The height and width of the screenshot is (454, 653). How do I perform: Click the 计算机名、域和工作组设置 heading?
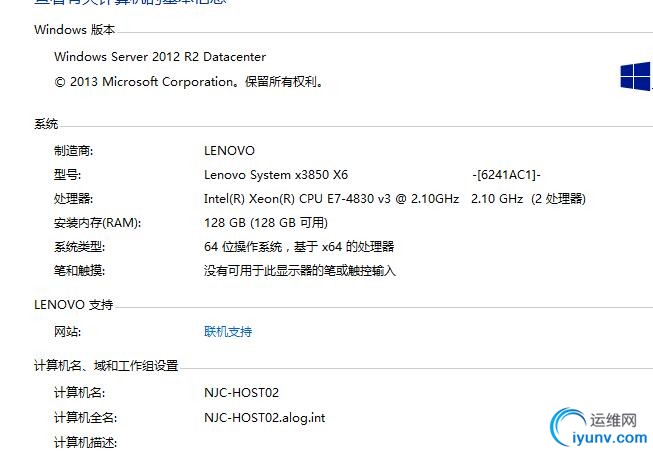coord(106,365)
